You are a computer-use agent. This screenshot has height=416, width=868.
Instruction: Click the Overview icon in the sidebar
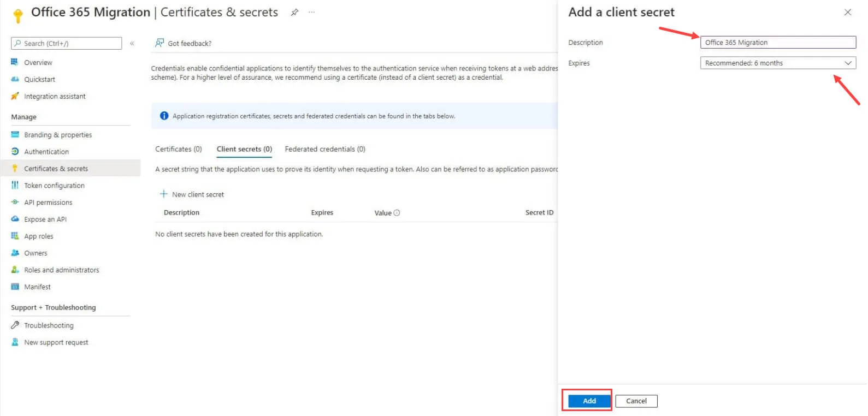tap(15, 62)
